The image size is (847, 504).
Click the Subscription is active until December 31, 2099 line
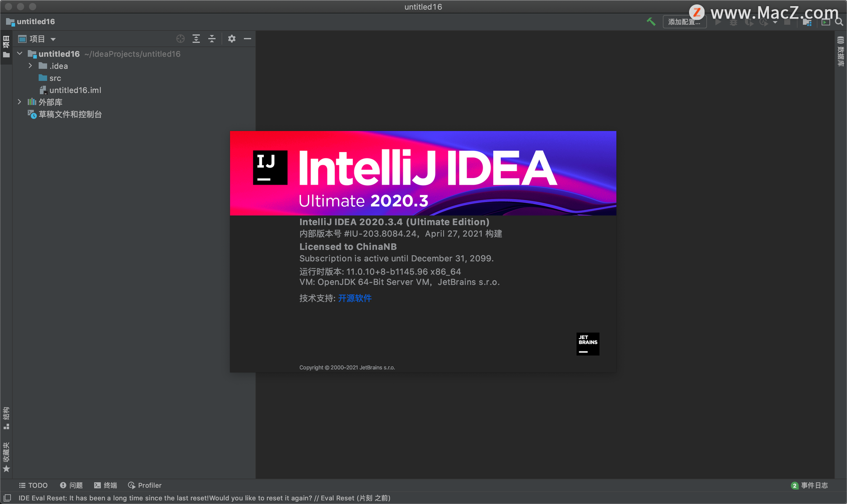tap(396, 258)
